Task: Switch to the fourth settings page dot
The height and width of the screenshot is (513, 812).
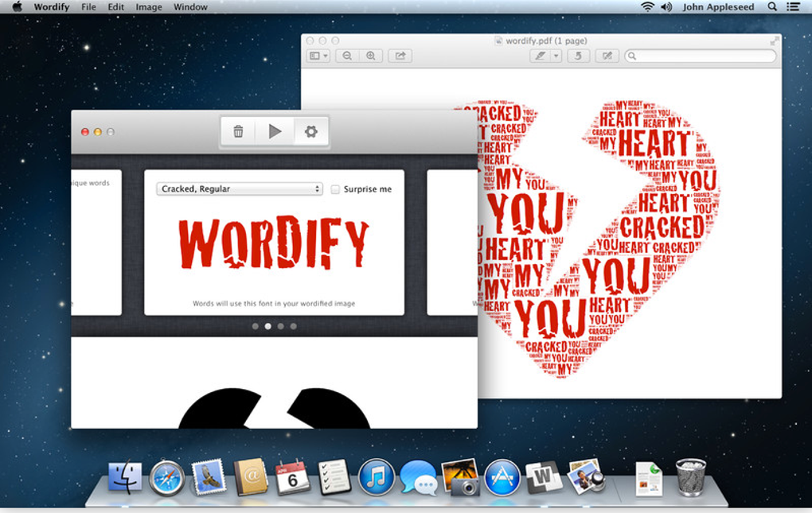Action: pyautogui.click(x=294, y=326)
